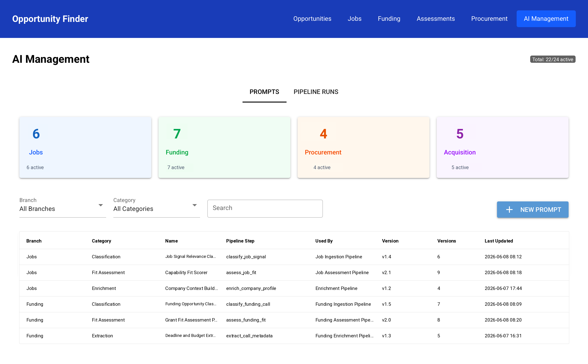Open the Capability Fit Scorer prompt
The width and height of the screenshot is (588, 364).
[186, 273]
